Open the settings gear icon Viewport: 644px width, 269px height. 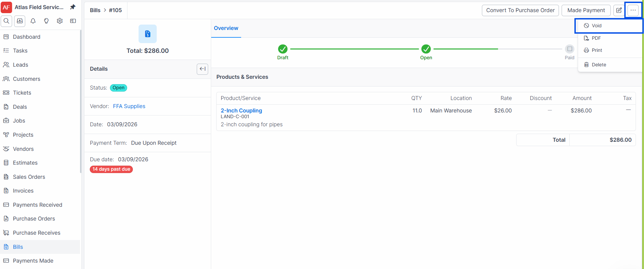[60, 21]
